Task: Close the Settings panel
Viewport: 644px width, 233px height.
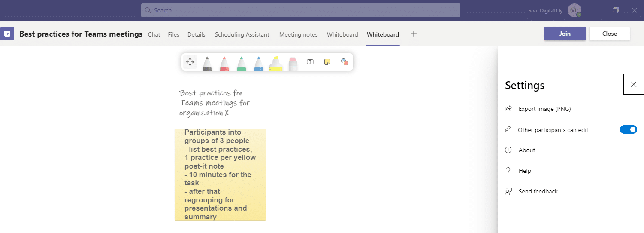Action: pyautogui.click(x=633, y=84)
